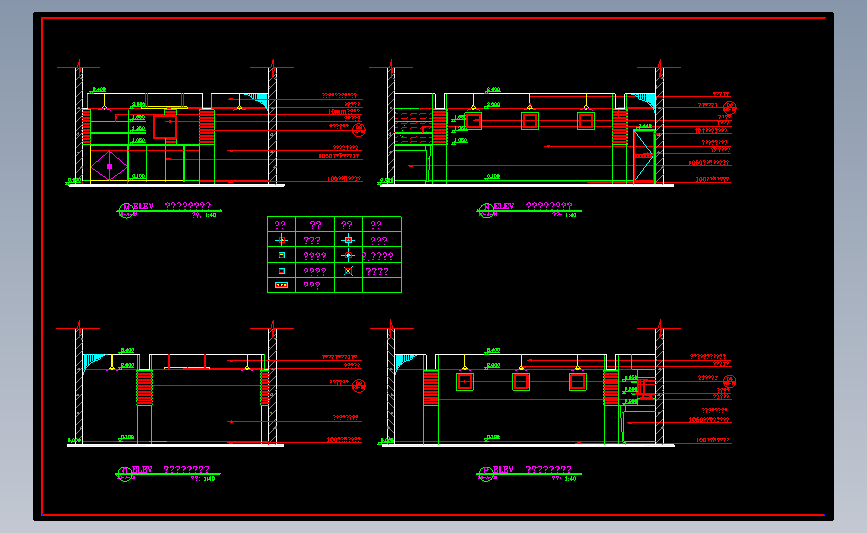Image resolution: width=867 pixels, height=533 pixels.
Task: Click the O ELEV drawing title
Action: pos(171,469)
